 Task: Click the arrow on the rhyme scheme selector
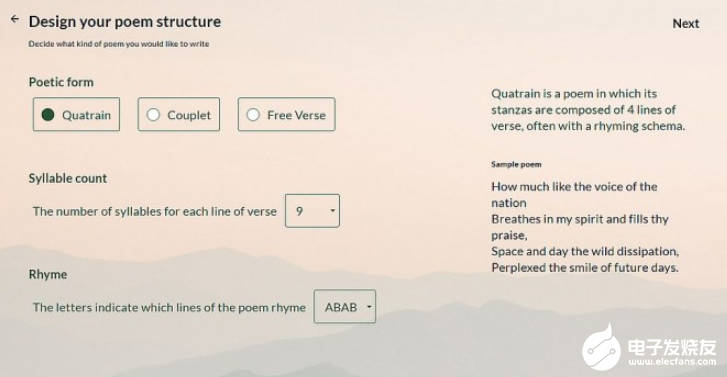coord(369,307)
